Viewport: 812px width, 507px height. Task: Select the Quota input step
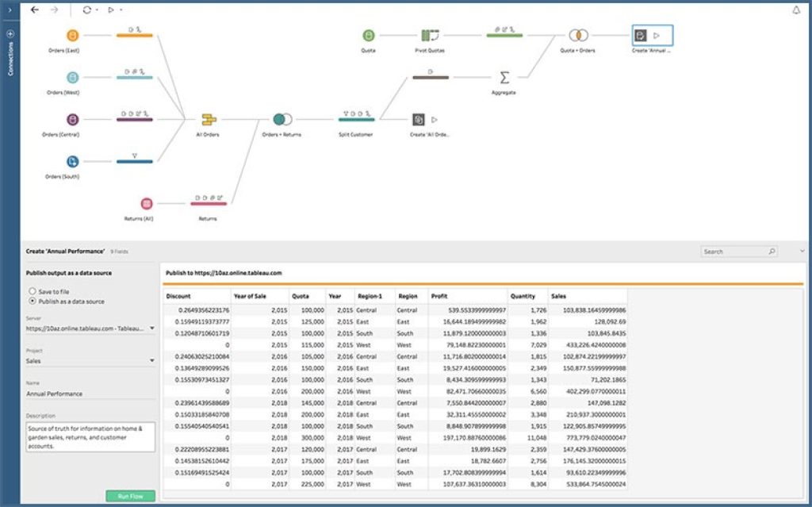pyautogui.click(x=368, y=35)
